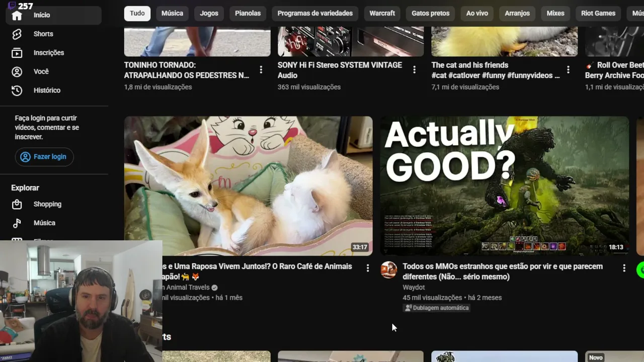Open the SONY Hi Fi Stereo SYSTEM VINTAGE title

(340, 70)
